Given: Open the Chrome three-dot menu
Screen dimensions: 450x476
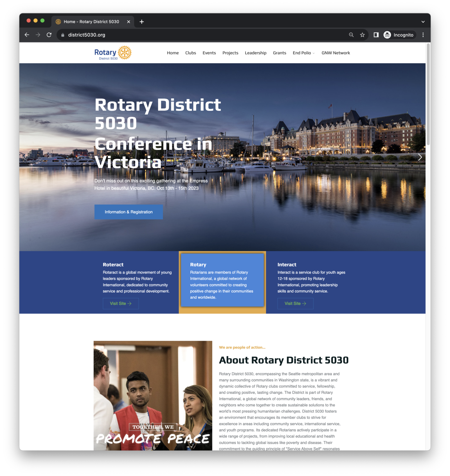Looking at the screenshot, I should click(x=423, y=35).
